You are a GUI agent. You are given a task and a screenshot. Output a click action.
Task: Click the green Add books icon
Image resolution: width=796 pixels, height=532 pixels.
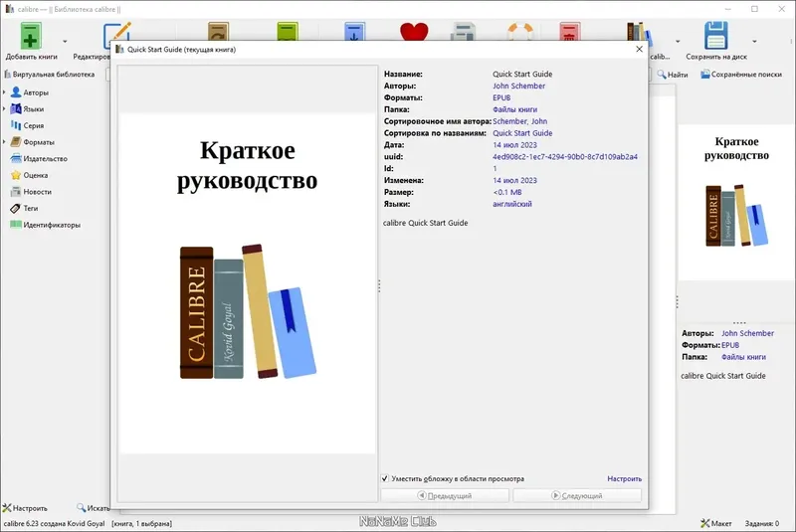tap(31, 36)
